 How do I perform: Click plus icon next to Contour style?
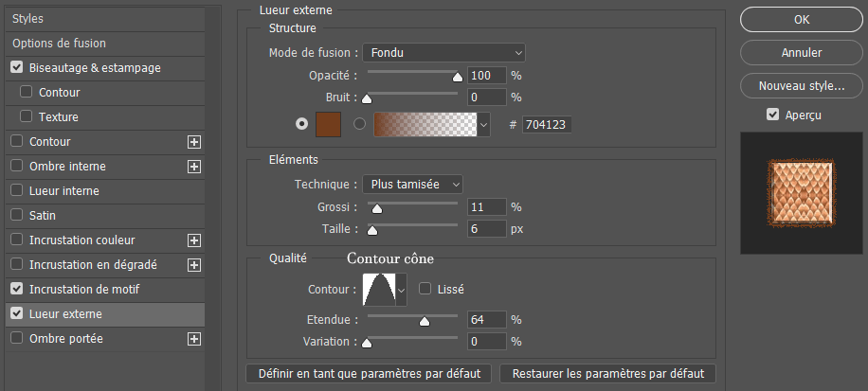click(x=194, y=142)
